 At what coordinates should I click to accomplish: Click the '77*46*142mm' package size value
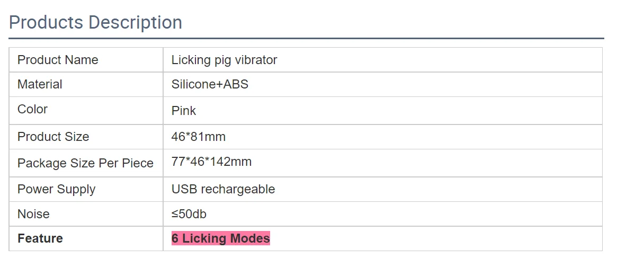pyautogui.click(x=211, y=162)
